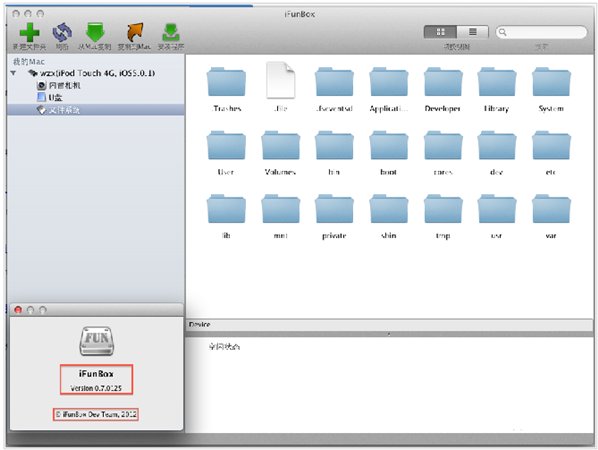Click the Device column header
The width and height of the screenshot is (598, 450).
pos(389,325)
